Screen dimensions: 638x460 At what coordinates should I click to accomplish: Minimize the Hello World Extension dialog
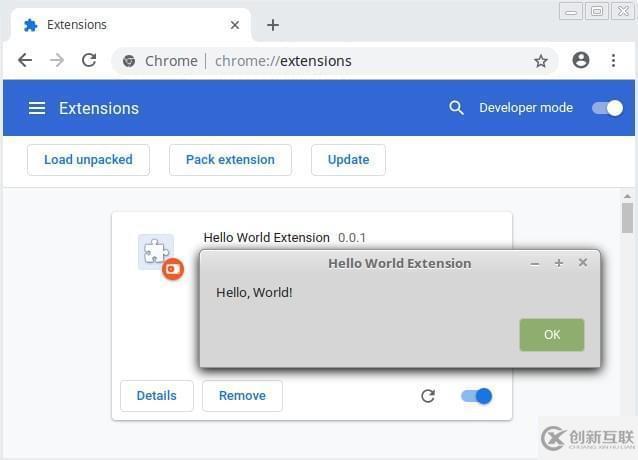coord(535,264)
